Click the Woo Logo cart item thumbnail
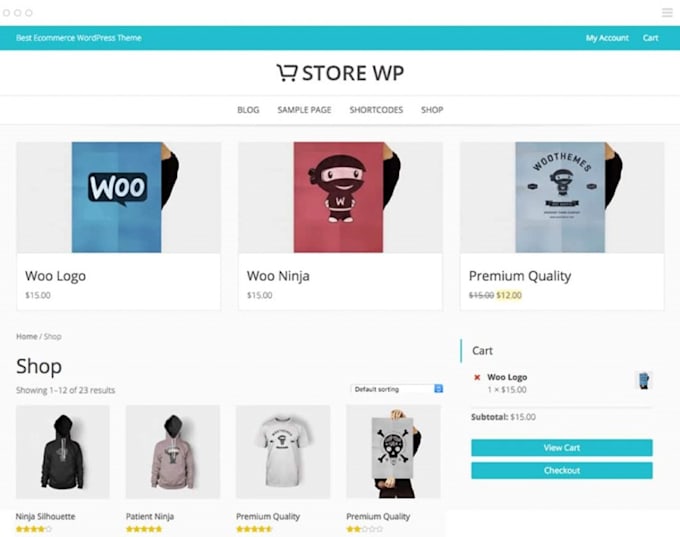The width and height of the screenshot is (680, 537). [644, 380]
